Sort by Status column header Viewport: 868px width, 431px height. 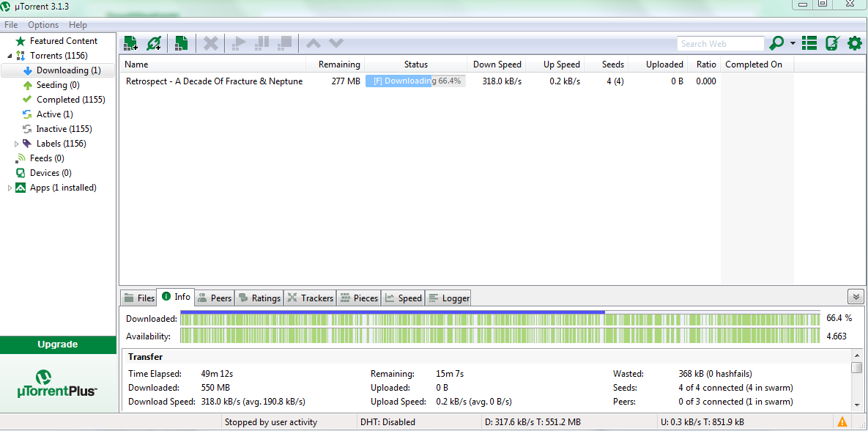point(416,65)
